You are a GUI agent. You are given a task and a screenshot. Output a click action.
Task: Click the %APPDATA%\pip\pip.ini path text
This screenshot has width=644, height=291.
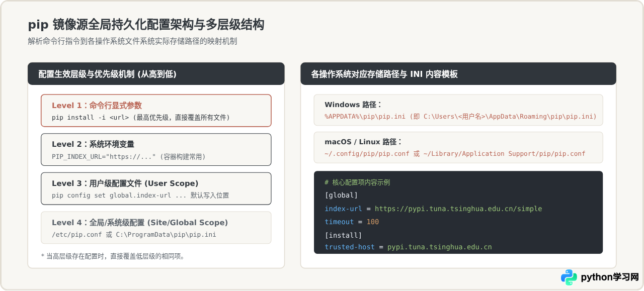tap(460, 117)
